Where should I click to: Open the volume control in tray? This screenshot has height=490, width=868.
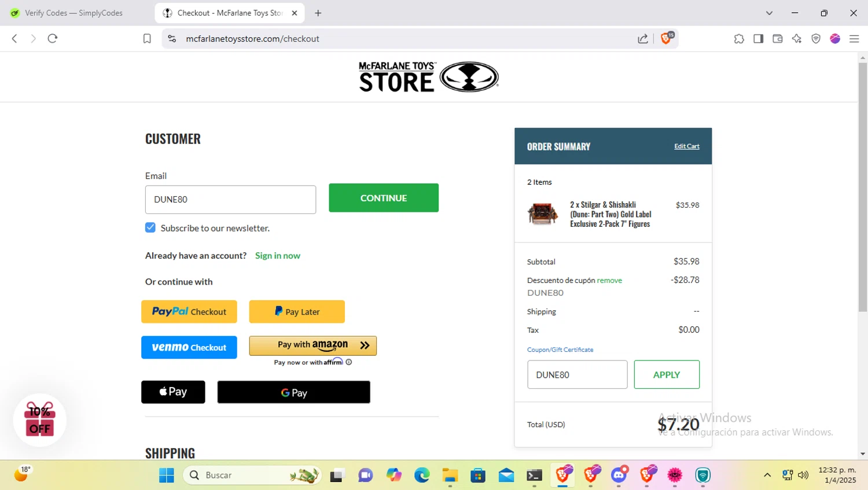[x=803, y=476]
